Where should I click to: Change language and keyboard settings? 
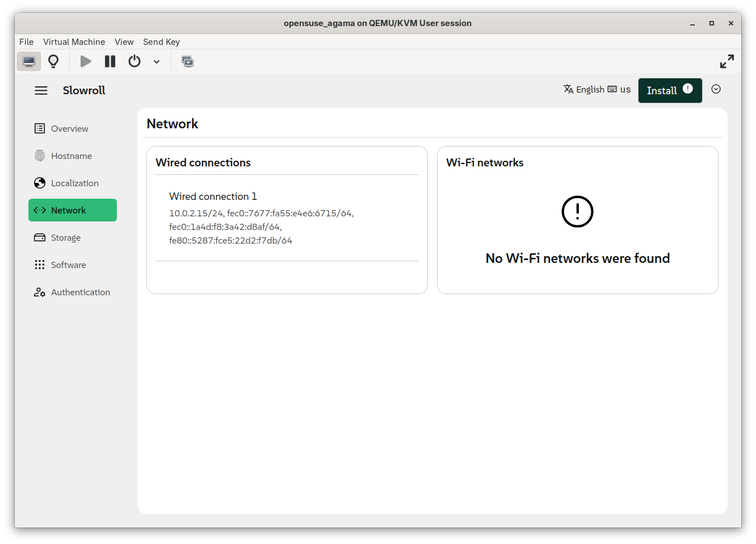pos(597,89)
